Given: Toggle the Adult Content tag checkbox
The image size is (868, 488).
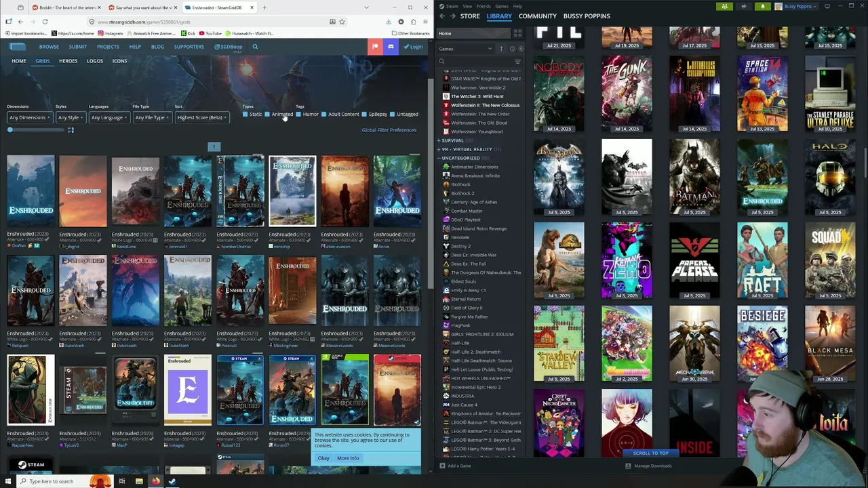Looking at the screenshot, I should pos(323,114).
